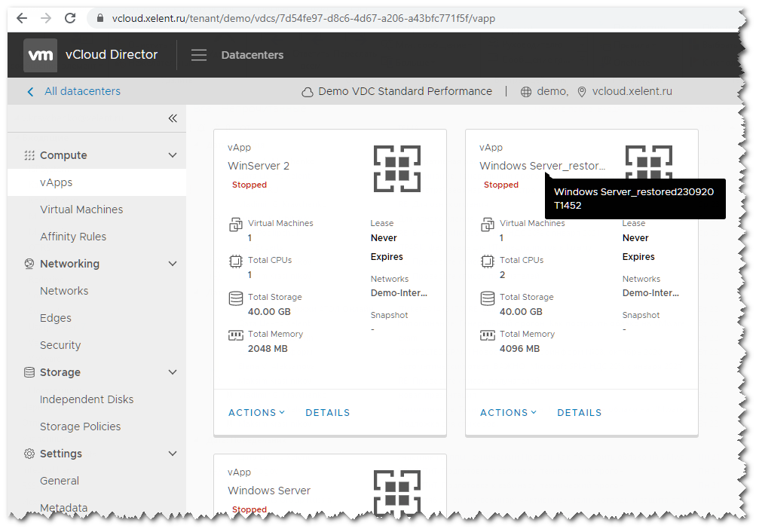Collapse the sidebar with double-chevron icon
Image resolution: width=759 pixels, height=532 pixels.
tap(173, 118)
